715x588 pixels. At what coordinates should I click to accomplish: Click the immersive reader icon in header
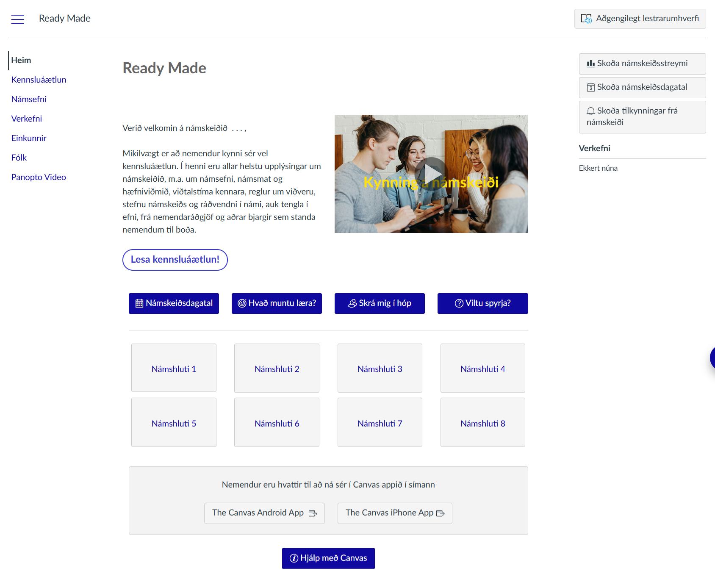pos(586,19)
